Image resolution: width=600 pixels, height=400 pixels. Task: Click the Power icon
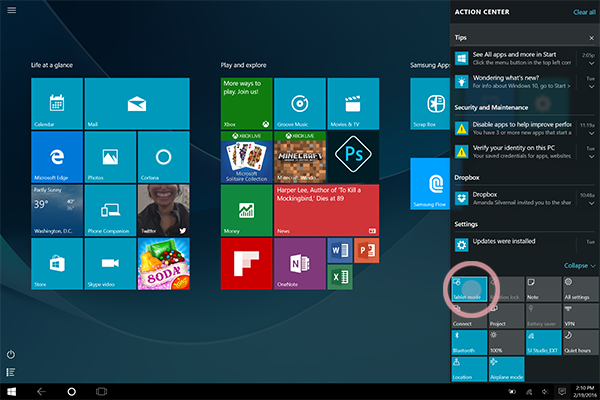[11, 354]
